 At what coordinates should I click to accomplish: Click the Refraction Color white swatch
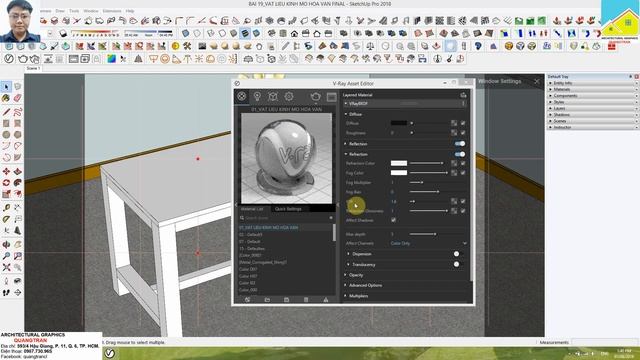click(x=399, y=163)
